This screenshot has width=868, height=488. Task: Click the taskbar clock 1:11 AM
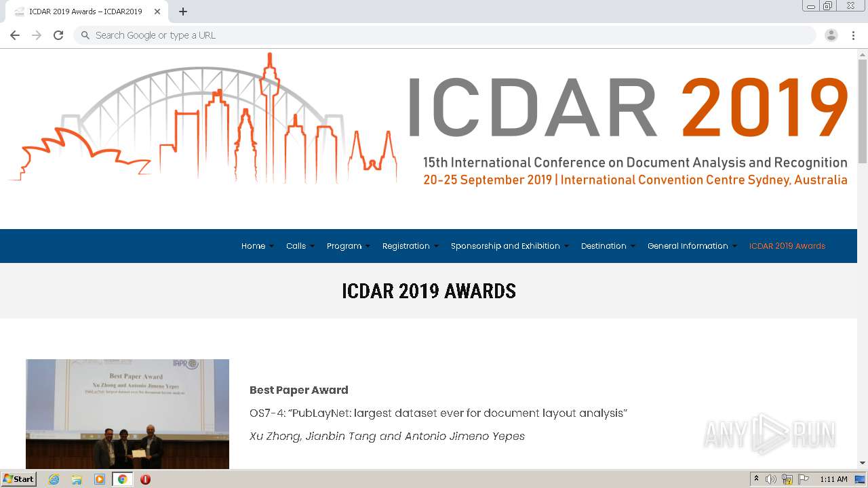[833, 479]
